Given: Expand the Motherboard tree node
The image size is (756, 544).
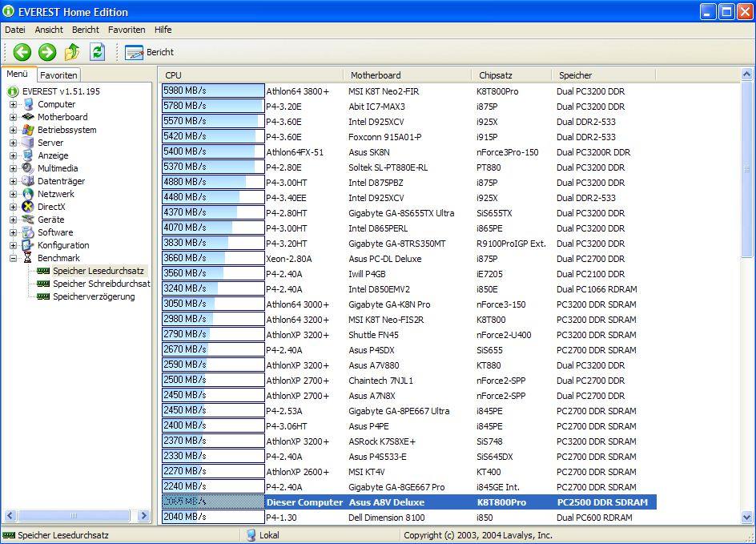Looking at the screenshot, I should [13, 117].
